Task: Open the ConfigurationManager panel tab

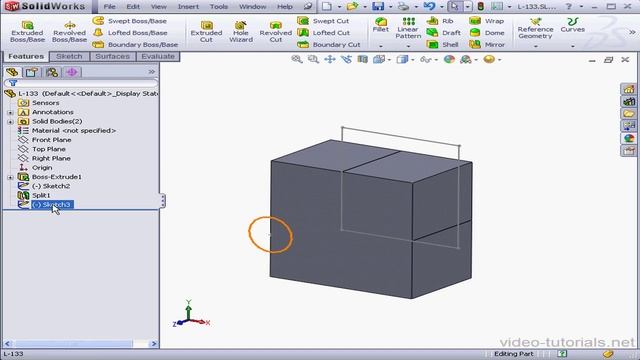Action: 52,73
